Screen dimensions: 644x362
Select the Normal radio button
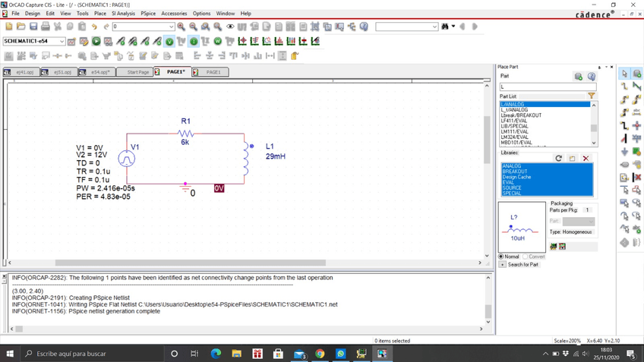click(x=502, y=257)
